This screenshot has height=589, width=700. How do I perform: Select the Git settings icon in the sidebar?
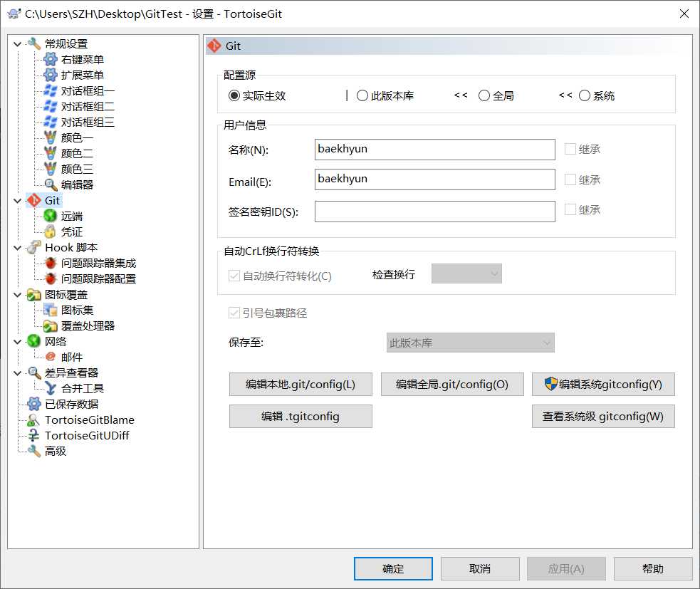click(34, 200)
